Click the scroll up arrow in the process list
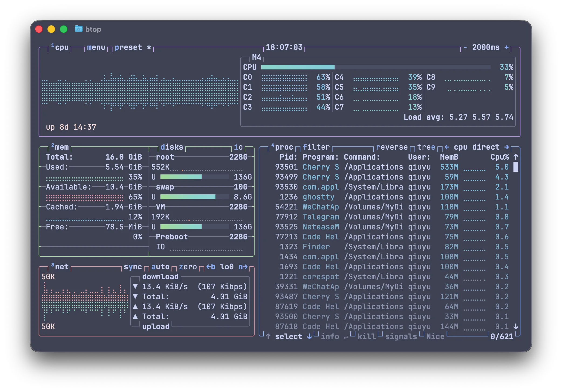Image resolution: width=562 pixels, height=392 pixels. (516, 157)
